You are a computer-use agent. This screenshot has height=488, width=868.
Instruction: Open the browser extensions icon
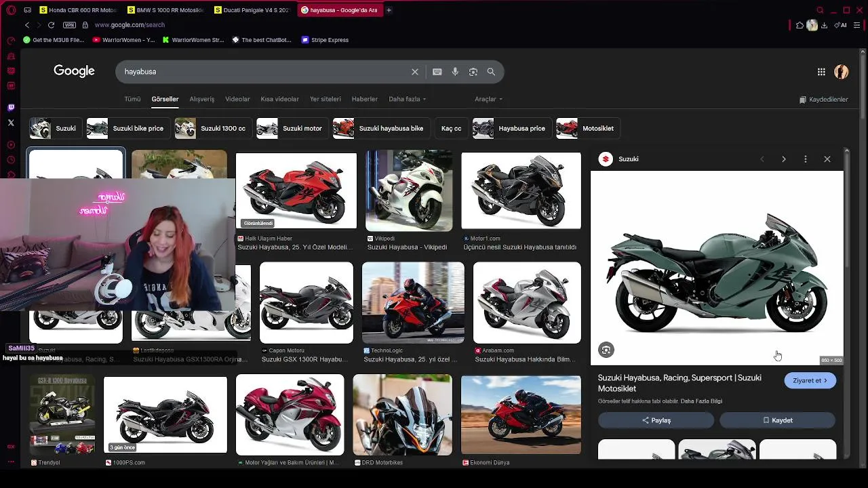800,25
